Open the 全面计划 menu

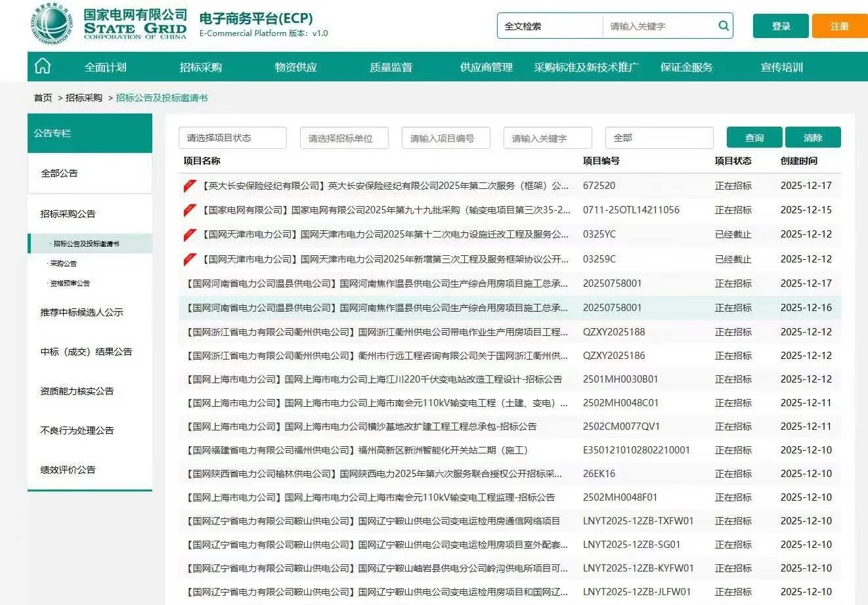pos(106,67)
